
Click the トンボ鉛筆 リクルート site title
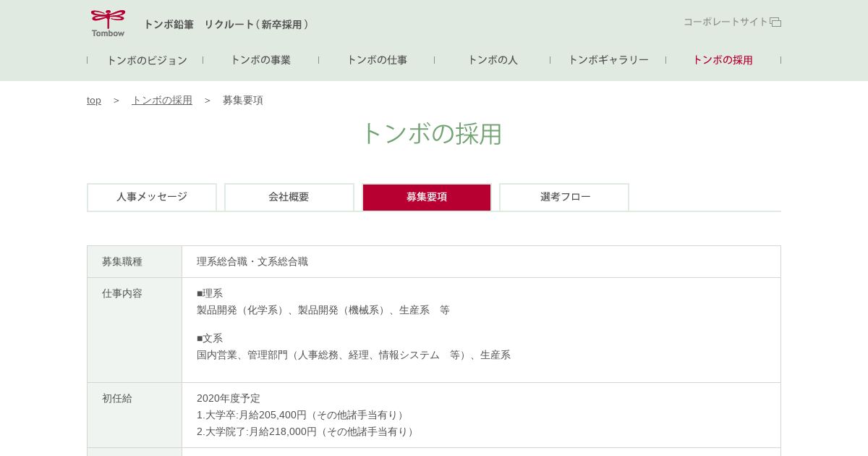click(x=226, y=25)
